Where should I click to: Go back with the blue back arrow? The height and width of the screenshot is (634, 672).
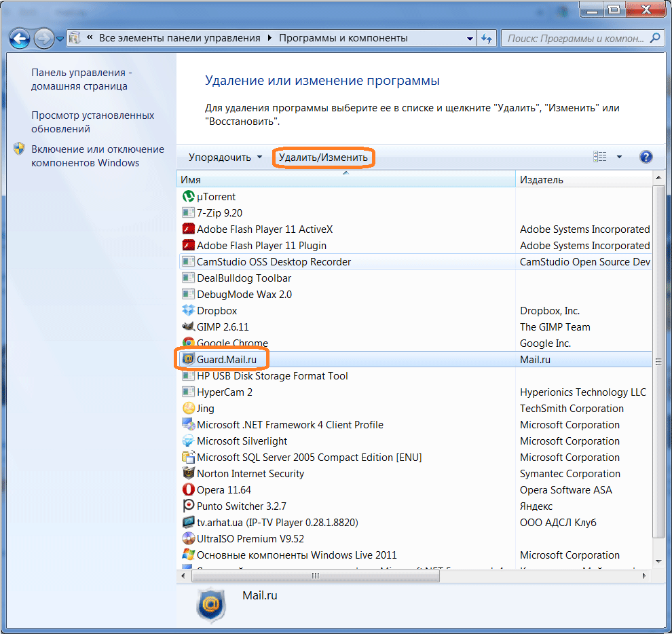click(20, 39)
